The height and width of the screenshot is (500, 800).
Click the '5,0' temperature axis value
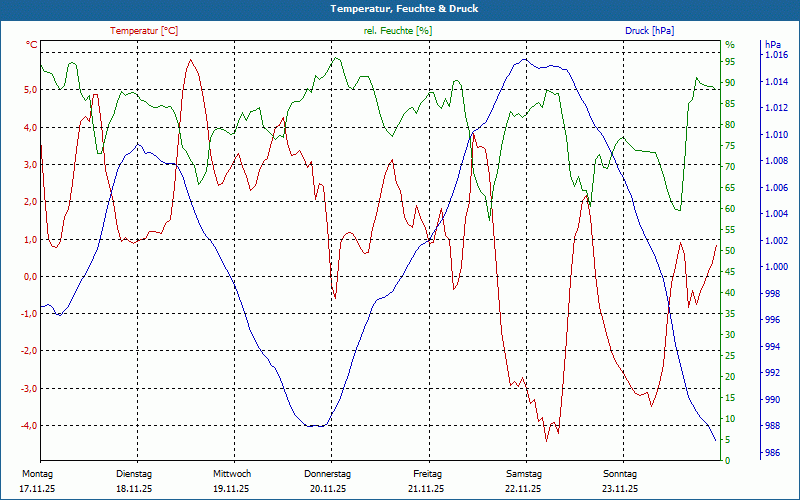pos(32,90)
